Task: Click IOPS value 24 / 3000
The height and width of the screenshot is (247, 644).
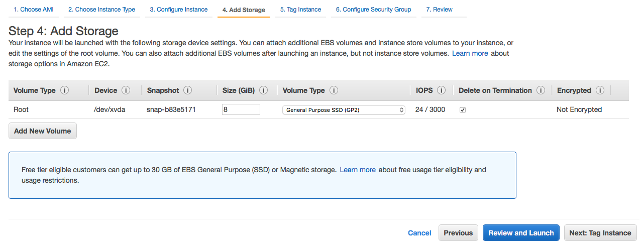Action: pyautogui.click(x=430, y=109)
